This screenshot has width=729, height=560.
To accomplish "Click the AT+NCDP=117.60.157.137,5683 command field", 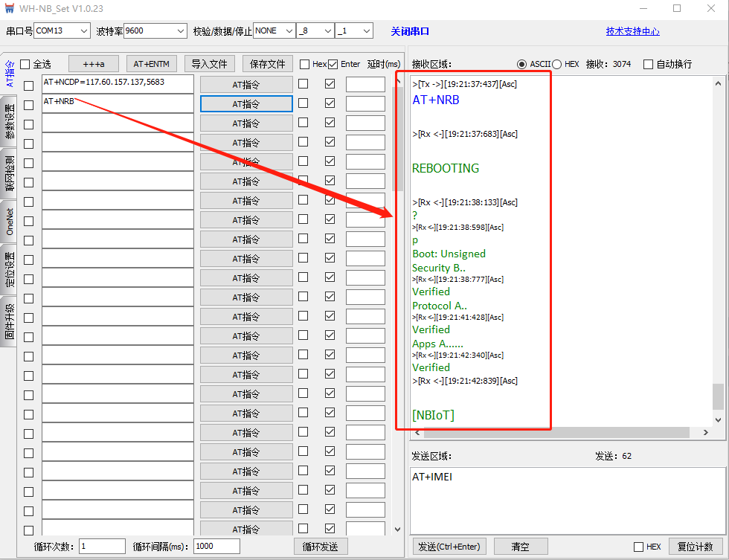I will tap(118, 84).
